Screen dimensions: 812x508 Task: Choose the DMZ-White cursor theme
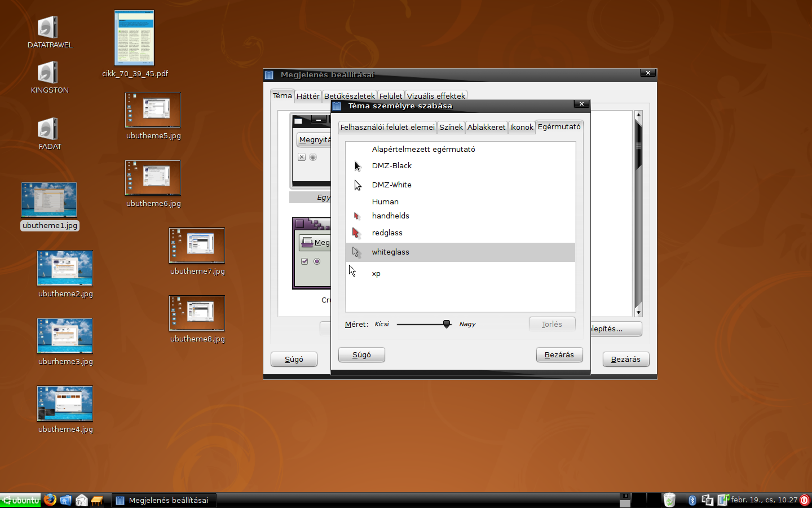click(460, 185)
